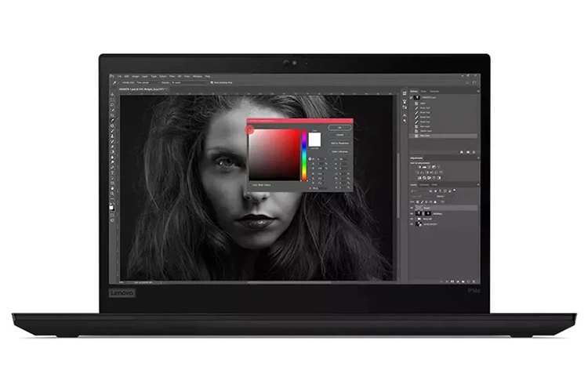Delete current state trash icon in History
Screen dimensions: 588x392
pyautogui.click(x=474, y=152)
